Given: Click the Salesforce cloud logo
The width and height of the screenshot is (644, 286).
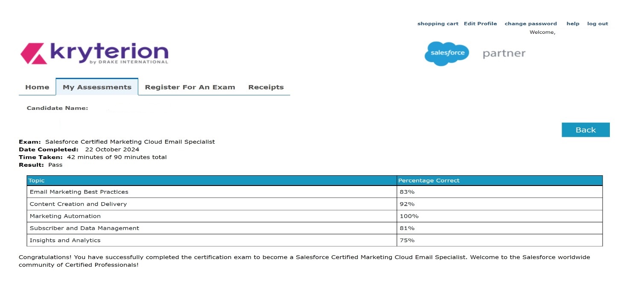Looking at the screenshot, I should click(x=447, y=53).
